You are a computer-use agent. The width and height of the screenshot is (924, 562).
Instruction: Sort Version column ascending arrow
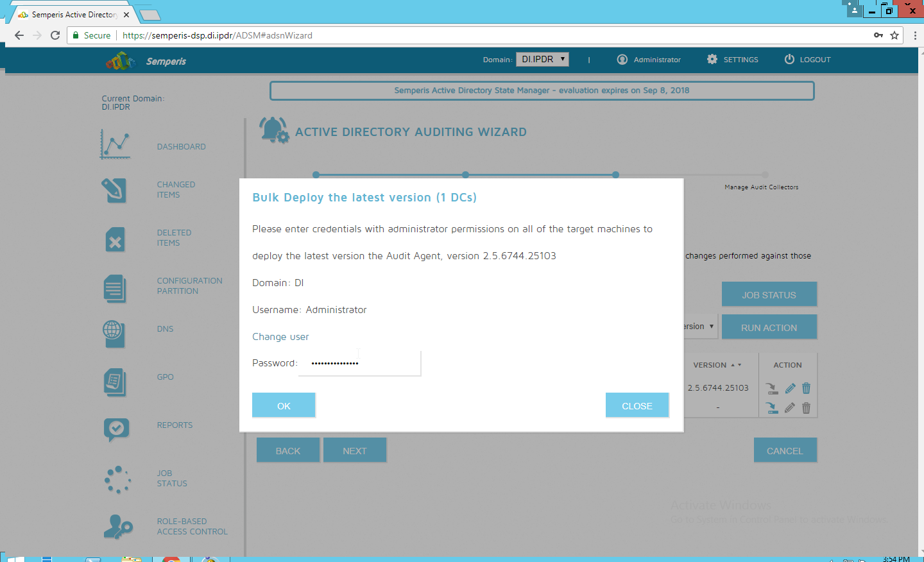(x=733, y=364)
